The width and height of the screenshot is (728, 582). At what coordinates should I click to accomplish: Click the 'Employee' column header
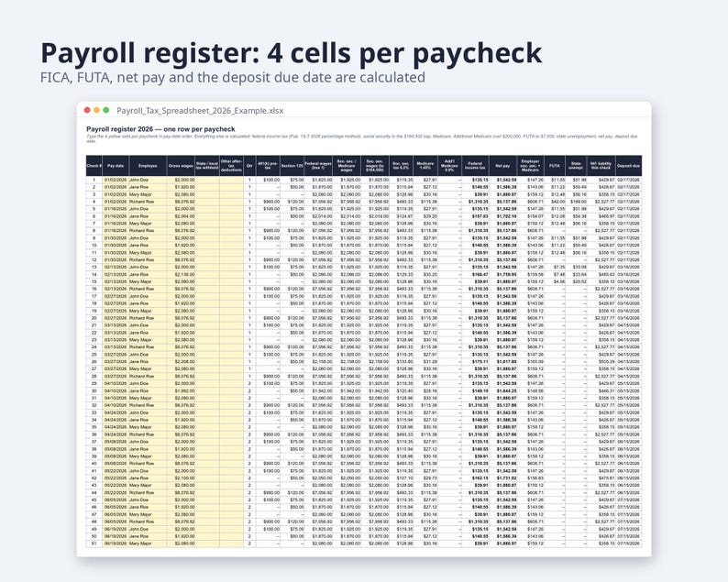(x=148, y=166)
